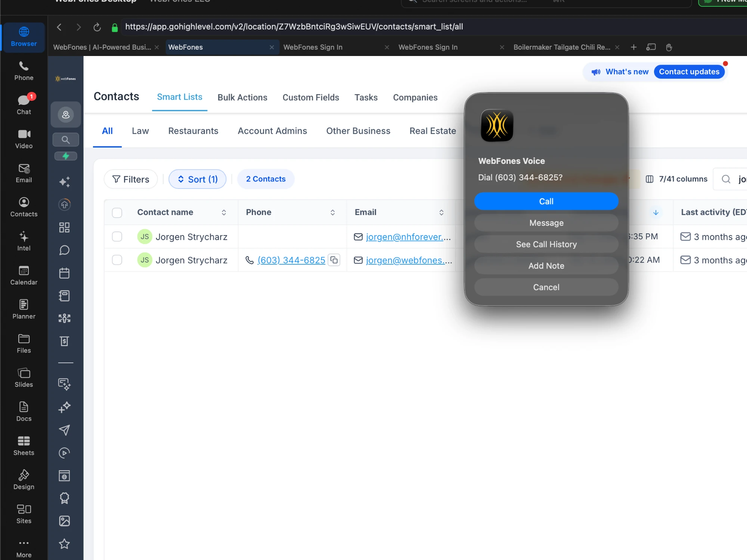The width and height of the screenshot is (747, 560).
Task: Open a new browser tab
Action: coord(633,47)
